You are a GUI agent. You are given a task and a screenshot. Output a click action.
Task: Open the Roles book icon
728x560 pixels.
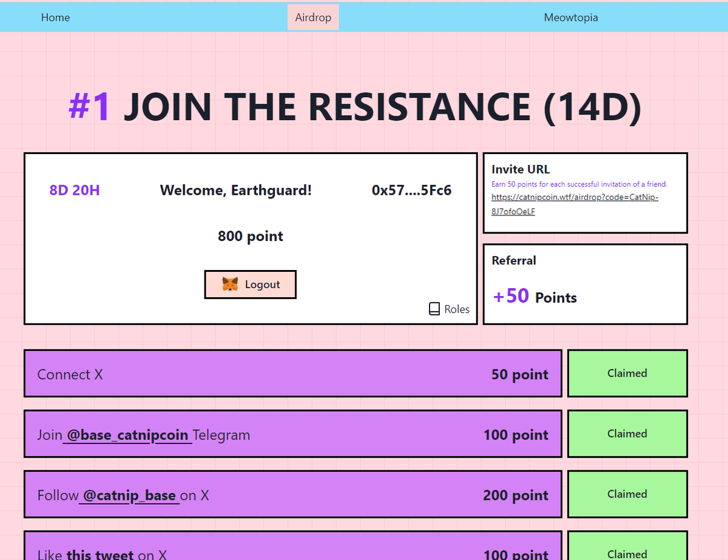tap(434, 309)
